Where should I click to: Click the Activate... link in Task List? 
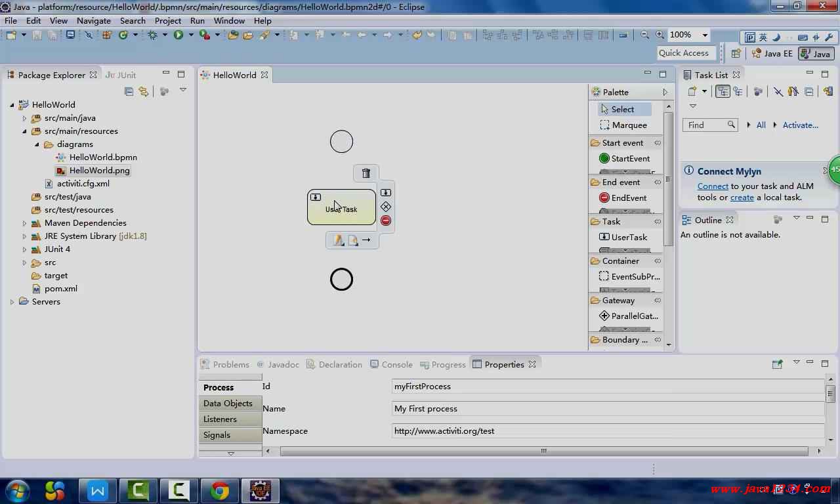[x=800, y=125]
